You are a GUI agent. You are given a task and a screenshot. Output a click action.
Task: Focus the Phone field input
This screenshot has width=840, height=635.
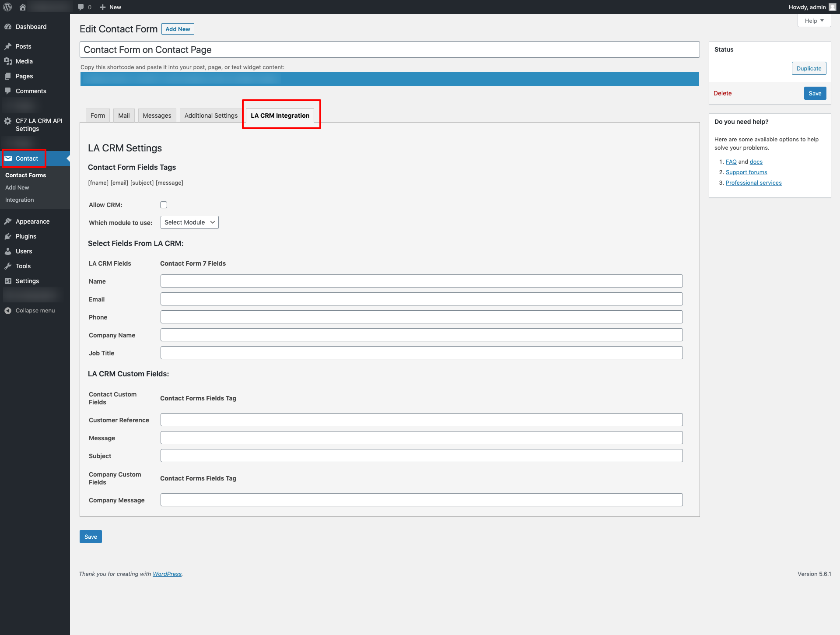click(421, 317)
